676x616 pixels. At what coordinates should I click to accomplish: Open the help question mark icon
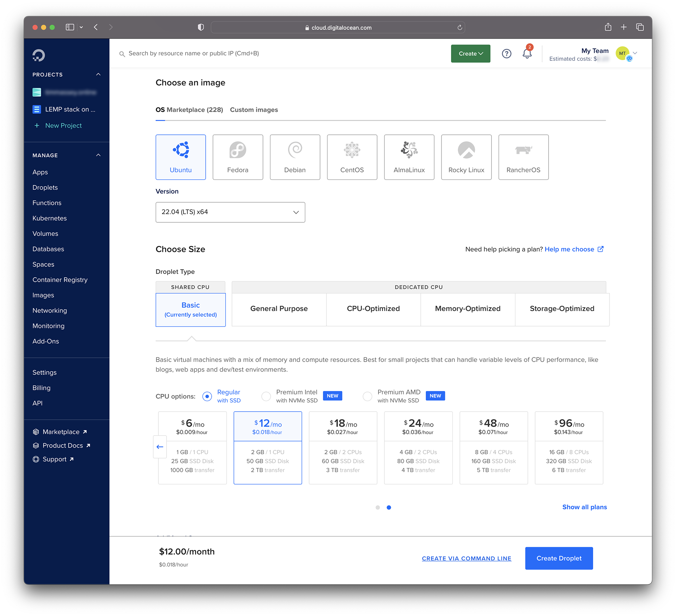coord(506,53)
